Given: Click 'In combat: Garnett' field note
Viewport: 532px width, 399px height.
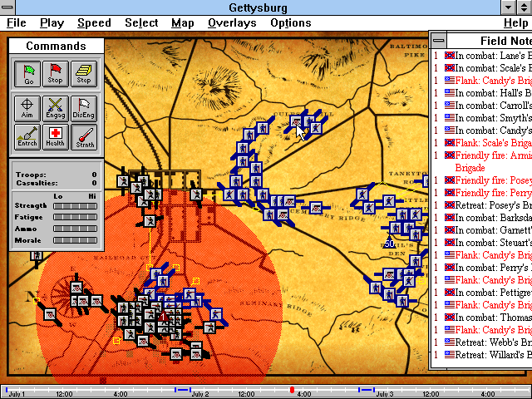Looking at the screenshot, I should coord(482,230).
